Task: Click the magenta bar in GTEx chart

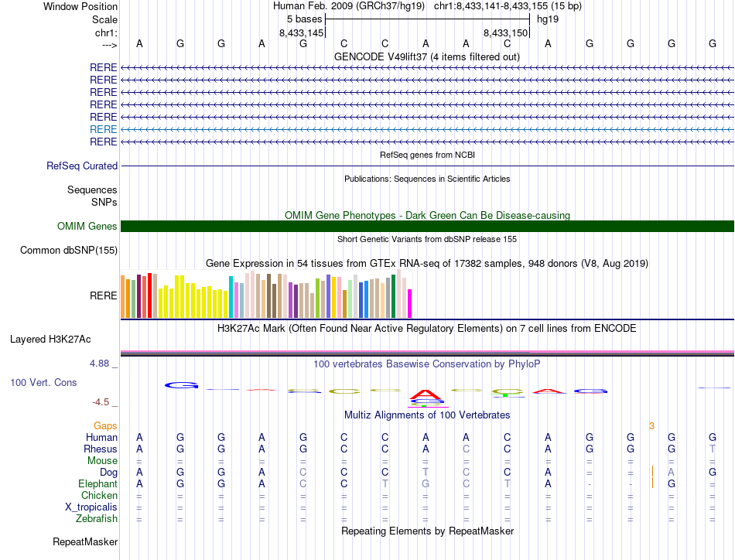Action: [410, 304]
